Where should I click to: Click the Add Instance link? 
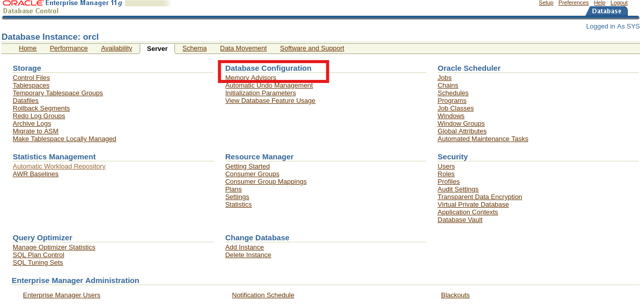click(245, 247)
